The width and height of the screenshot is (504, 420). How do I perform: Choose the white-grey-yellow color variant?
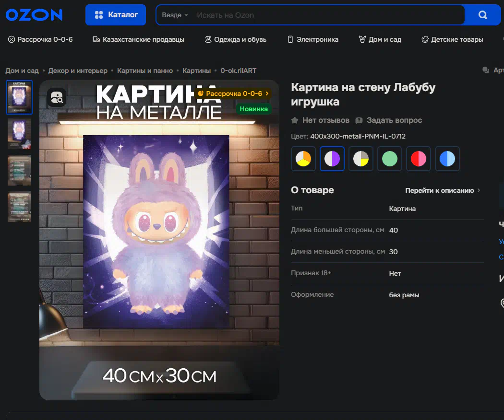(361, 159)
